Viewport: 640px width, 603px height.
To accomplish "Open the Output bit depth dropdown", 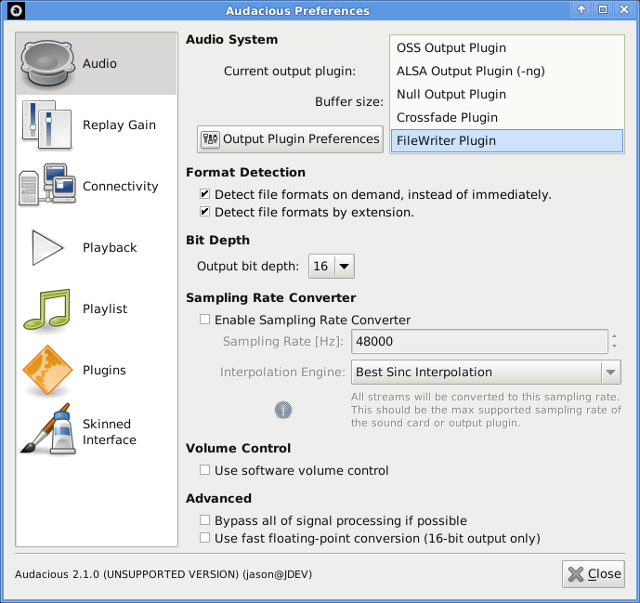I will click(331, 266).
